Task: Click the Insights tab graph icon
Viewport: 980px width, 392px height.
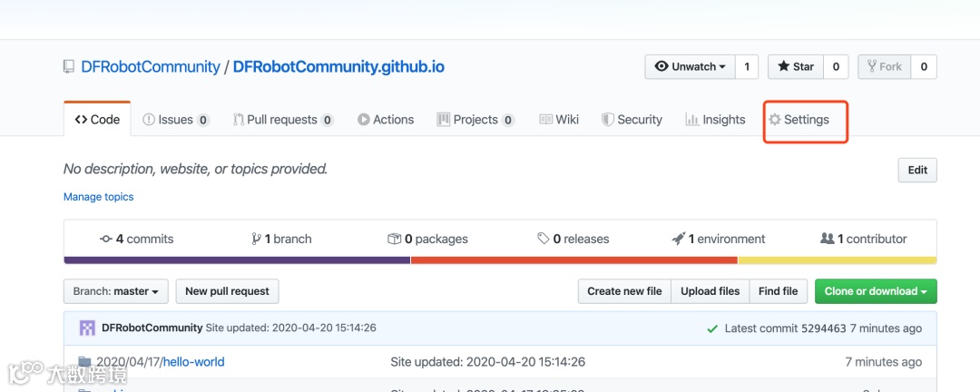Action: coord(691,120)
